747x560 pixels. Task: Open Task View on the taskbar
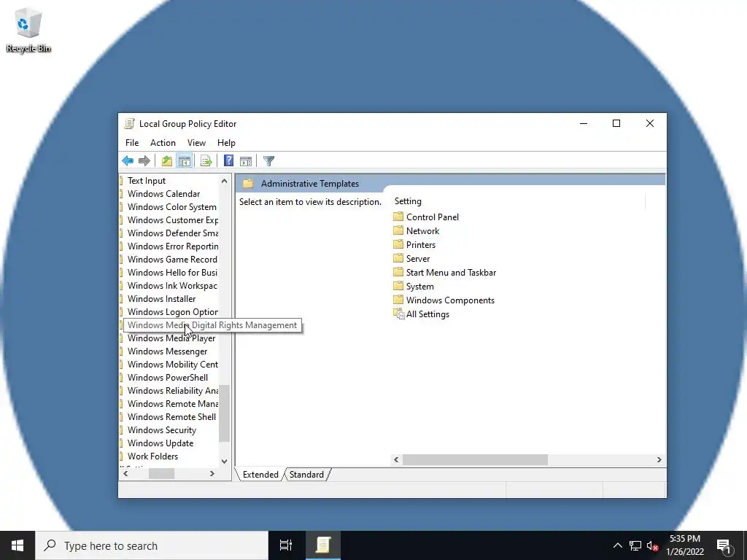286,545
